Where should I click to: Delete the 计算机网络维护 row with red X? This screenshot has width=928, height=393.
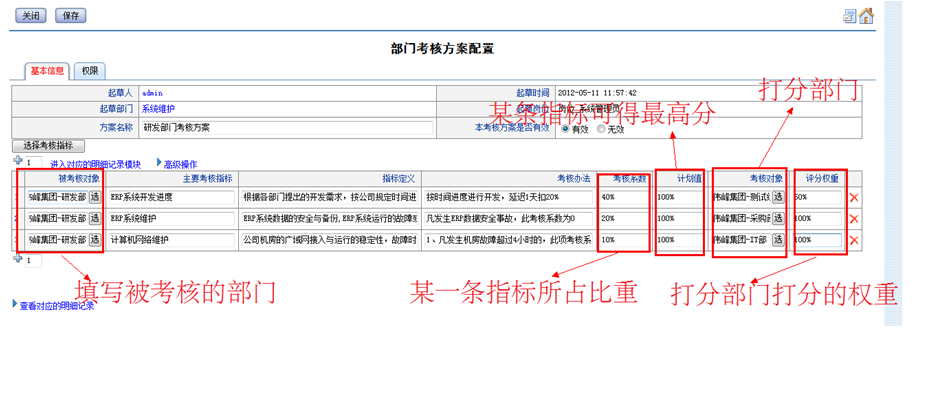(x=853, y=240)
